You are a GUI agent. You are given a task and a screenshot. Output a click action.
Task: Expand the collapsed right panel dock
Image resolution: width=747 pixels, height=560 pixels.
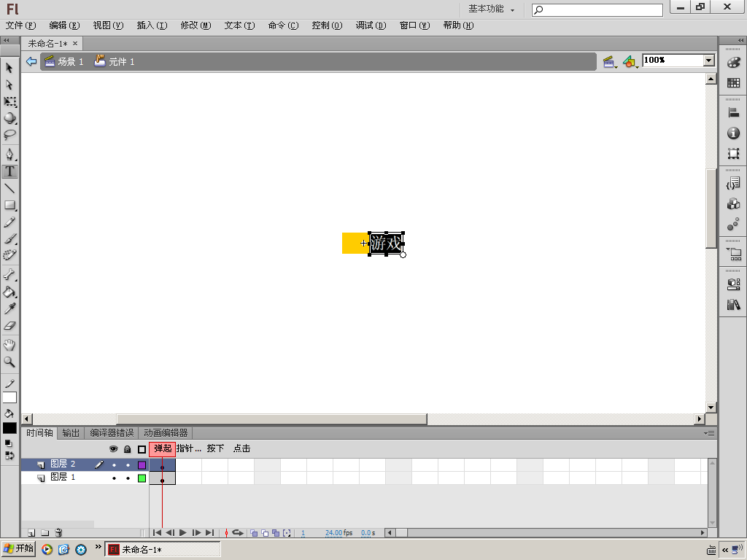pos(740,41)
